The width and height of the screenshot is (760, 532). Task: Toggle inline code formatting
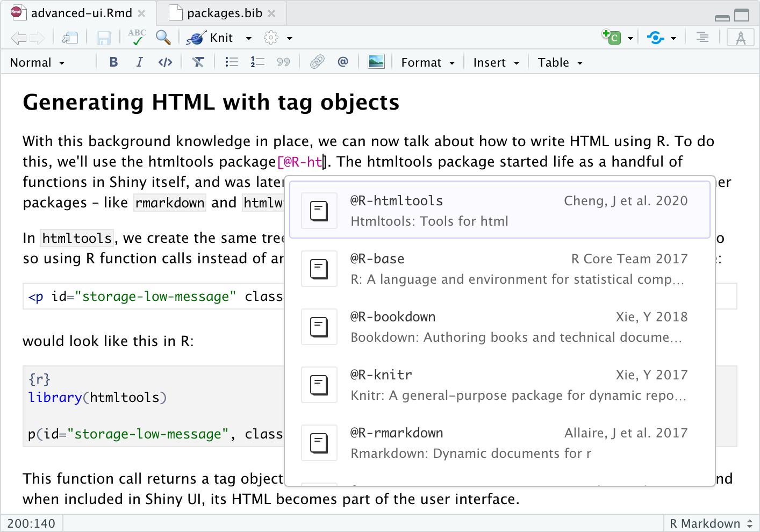[165, 62]
